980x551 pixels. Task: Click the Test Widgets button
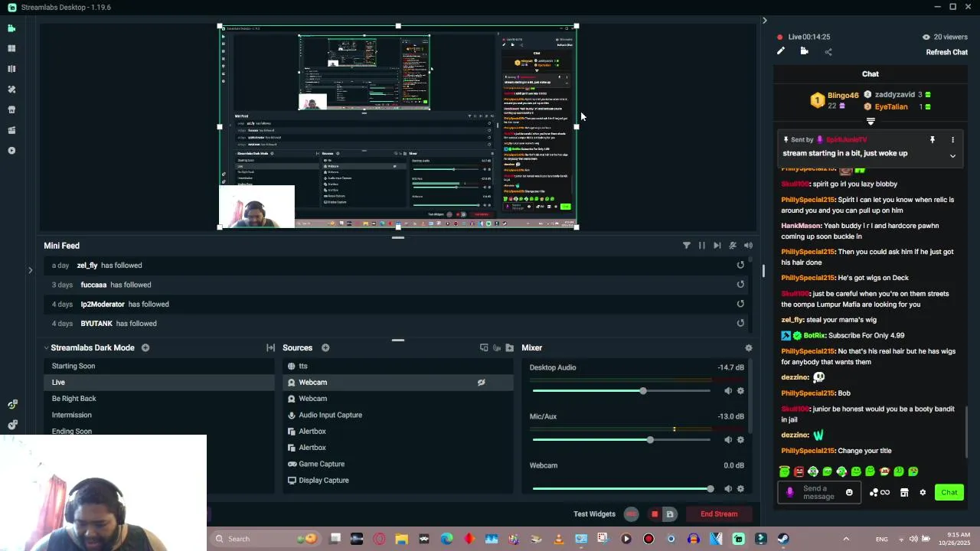tap(594, 514)
